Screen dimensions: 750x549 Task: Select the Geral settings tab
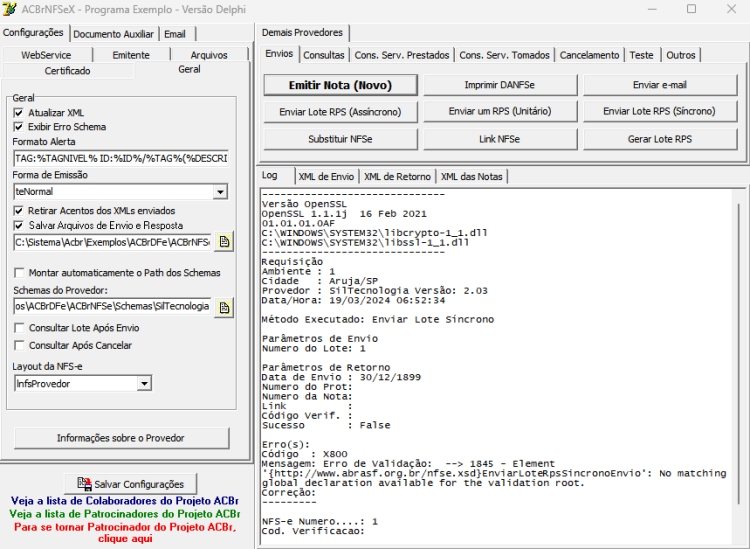pyautogui.click(x=189, y=69)
